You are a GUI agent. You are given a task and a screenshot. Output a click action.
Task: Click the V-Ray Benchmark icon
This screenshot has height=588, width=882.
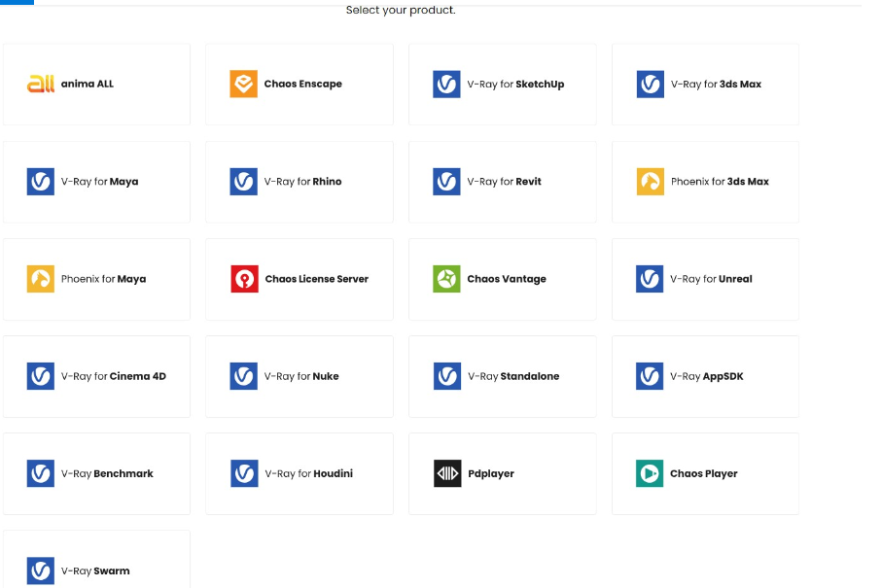(41, 473)
